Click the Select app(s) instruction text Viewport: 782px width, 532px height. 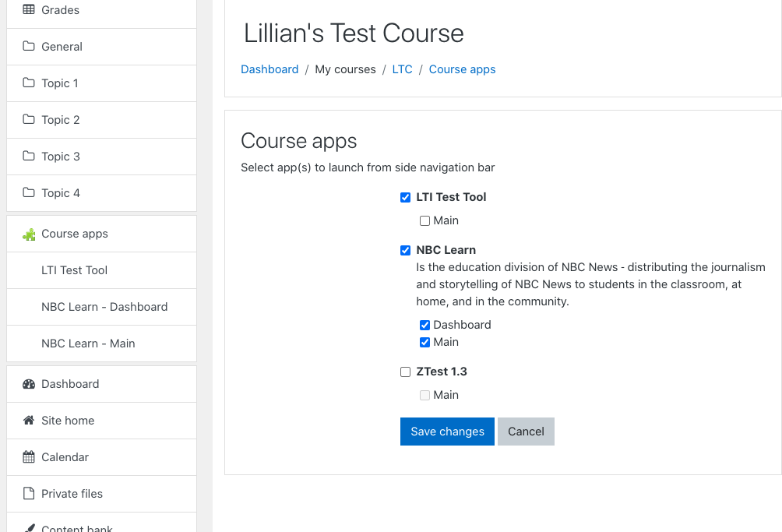[368, 167]
